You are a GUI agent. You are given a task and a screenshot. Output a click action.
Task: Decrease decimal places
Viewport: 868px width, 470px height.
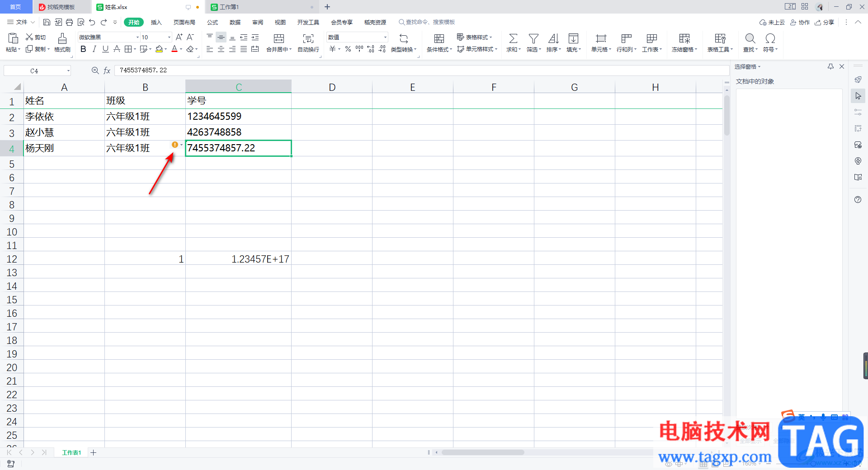click(382, 49)
